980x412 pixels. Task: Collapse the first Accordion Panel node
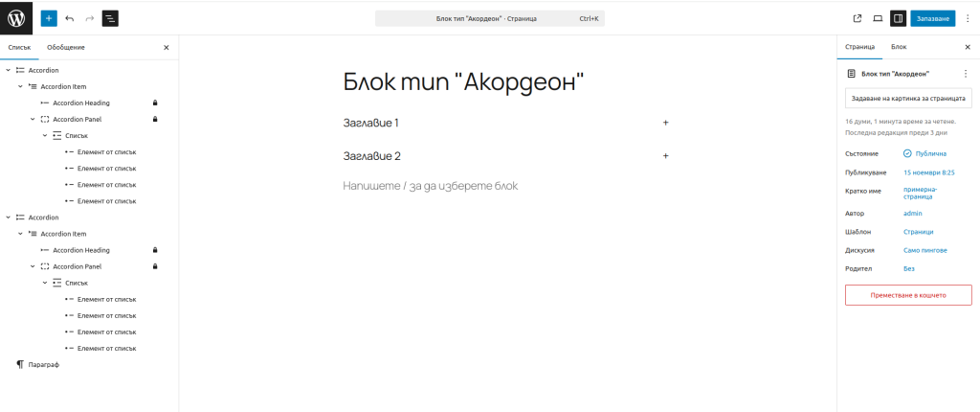coord(33,119)
